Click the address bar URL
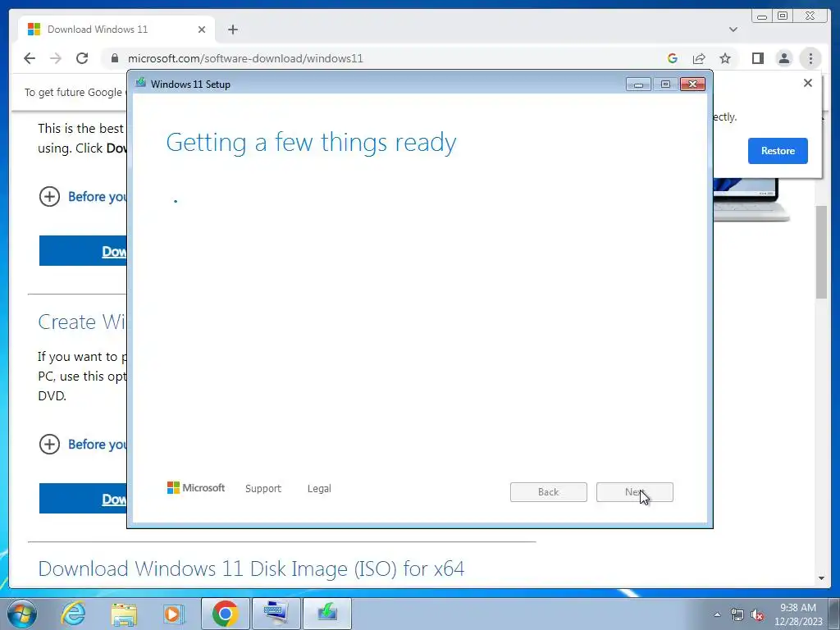Screen dimensions: 840x630 (245, 58)
